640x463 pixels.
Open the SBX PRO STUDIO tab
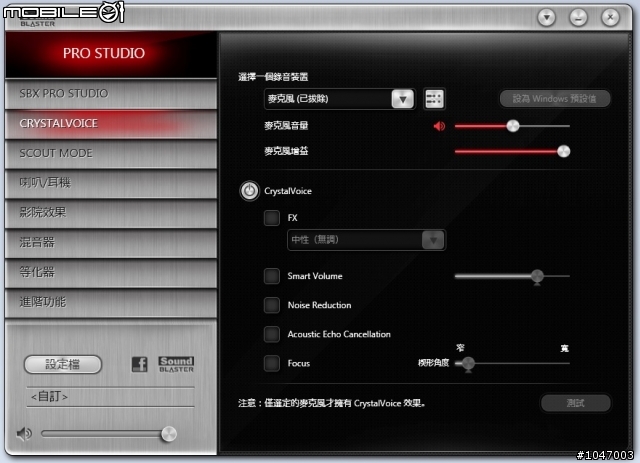(x=111, y=94)
